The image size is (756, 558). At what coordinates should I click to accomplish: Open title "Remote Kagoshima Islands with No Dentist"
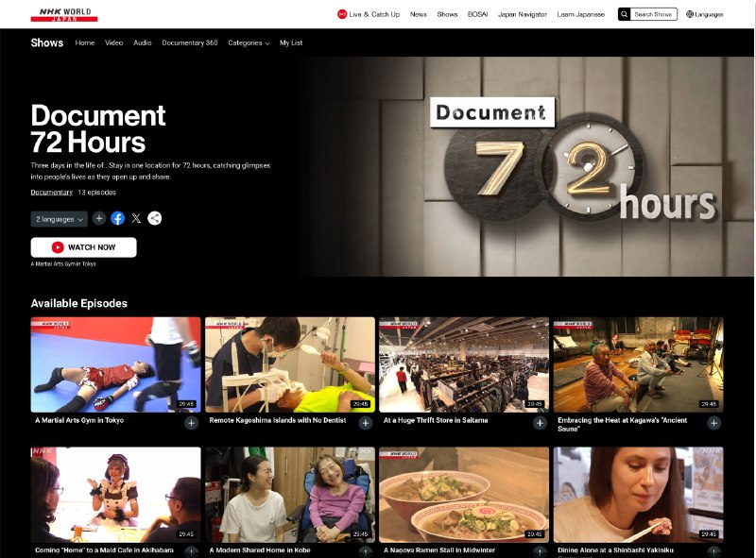click(278, 420)
